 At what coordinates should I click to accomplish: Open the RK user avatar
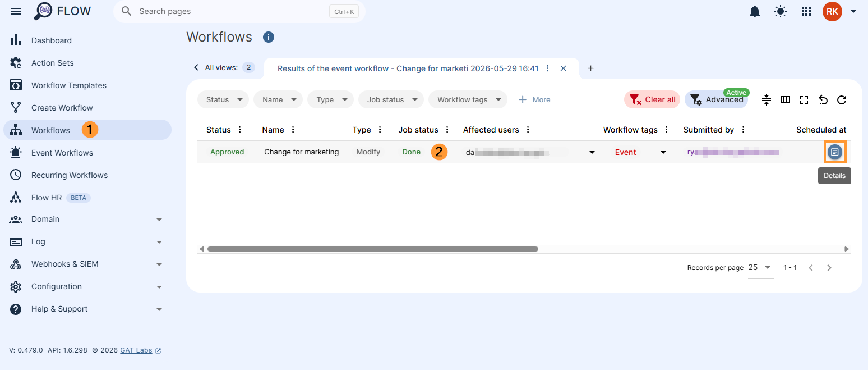832,11
